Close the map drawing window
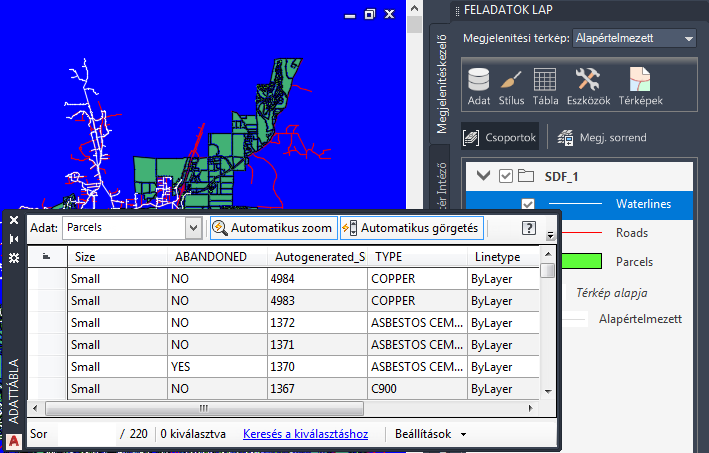 tap(389, 14)
